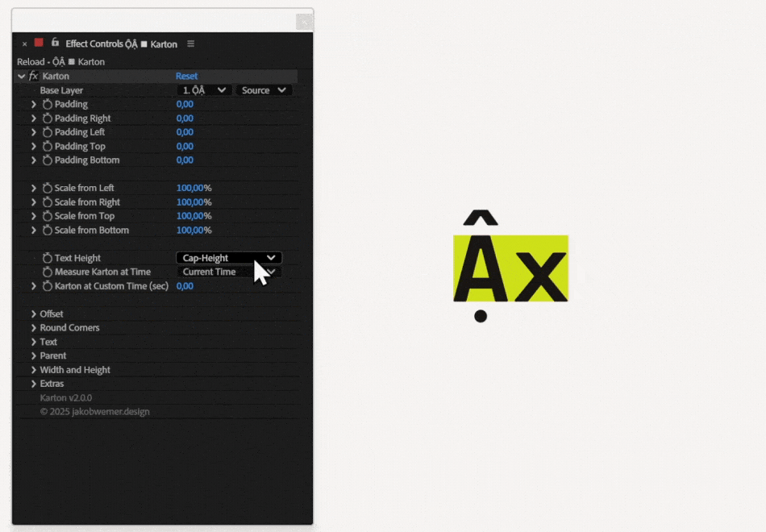This screenshot has height=532, width=766.
Task: Open the Text Height Cap-Height dropdown
Action: [x=228, y=257]
